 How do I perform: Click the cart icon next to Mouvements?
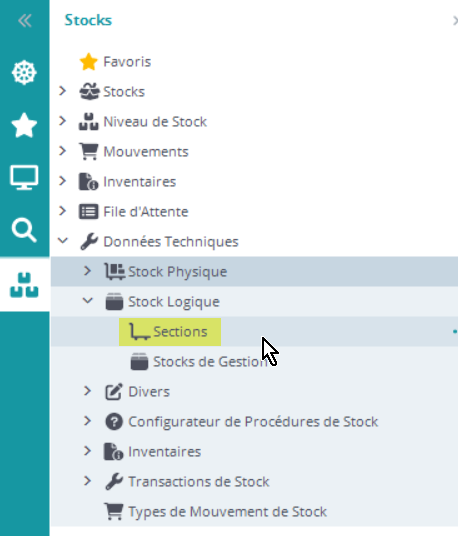point(89,151)
